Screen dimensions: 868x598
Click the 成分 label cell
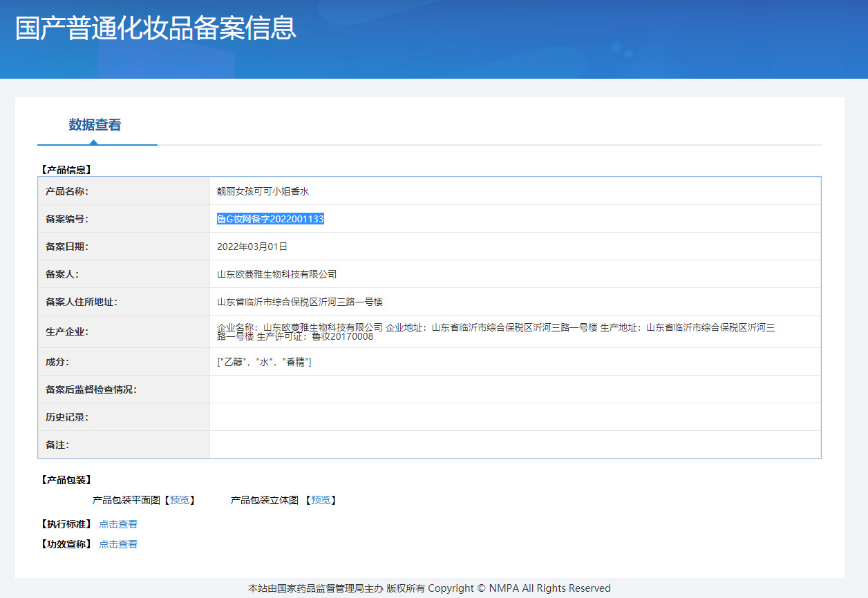[124, 362]
